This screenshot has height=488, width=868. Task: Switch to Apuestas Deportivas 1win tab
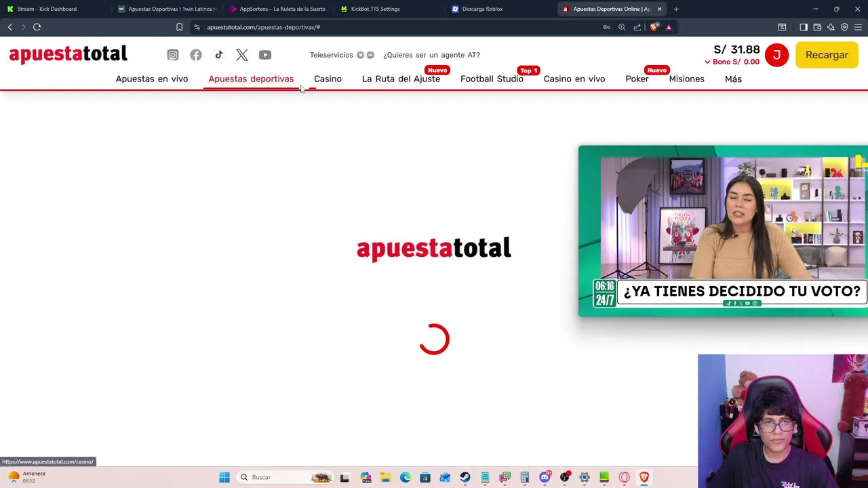(167, 9)
